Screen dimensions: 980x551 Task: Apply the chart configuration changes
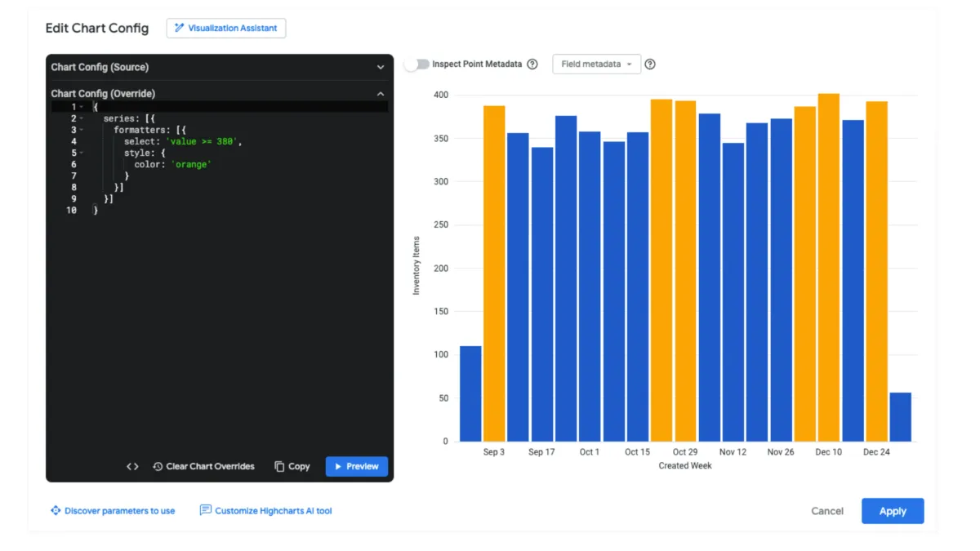click(893, 510)
